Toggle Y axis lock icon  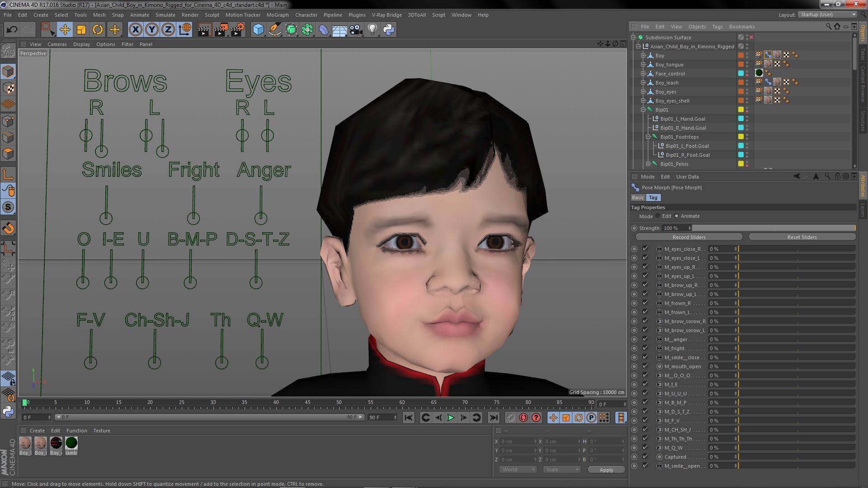click(x=152, y=30)
